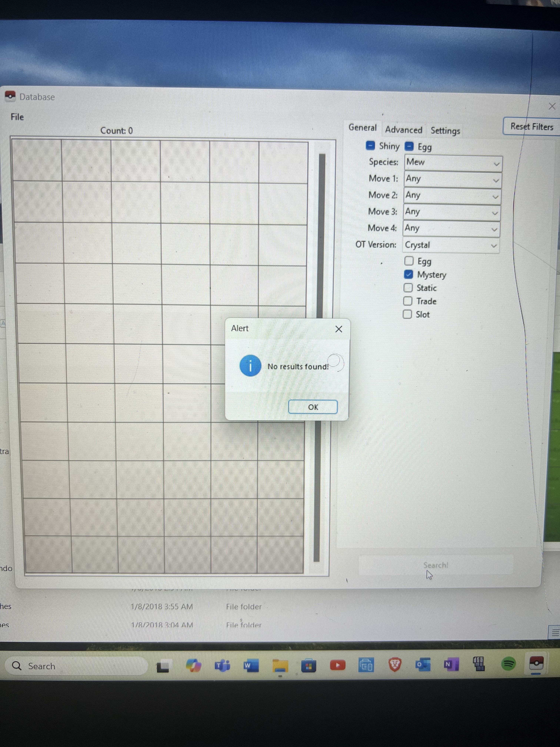Click the PKHeX Pokeball taskbar icon
Screen dimensions: 560x747
pos(536,663)
